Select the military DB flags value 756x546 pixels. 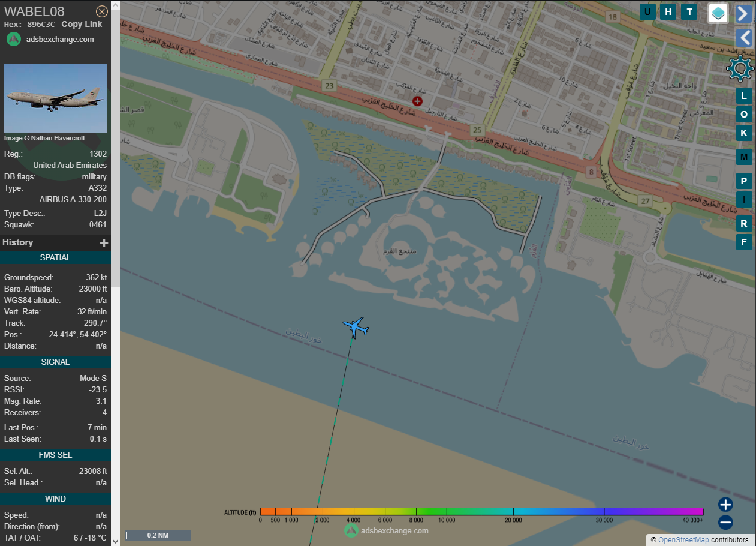point(94,177)
